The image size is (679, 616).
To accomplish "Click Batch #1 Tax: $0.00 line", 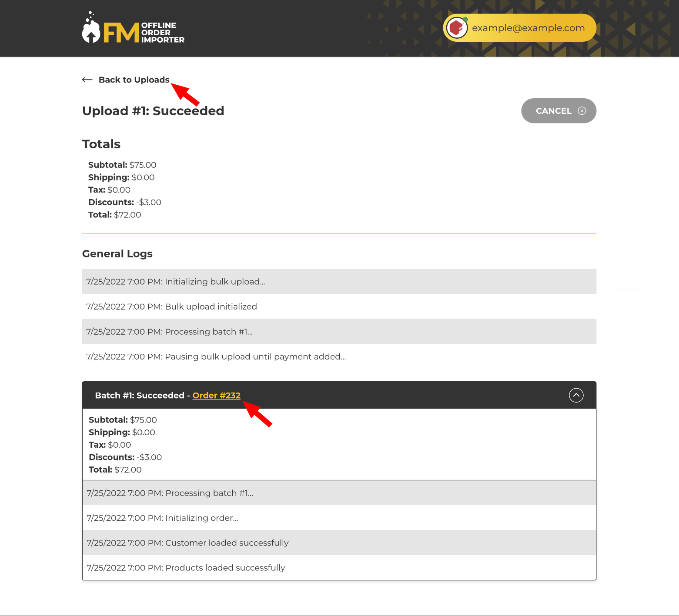I will tap(110, 445).
